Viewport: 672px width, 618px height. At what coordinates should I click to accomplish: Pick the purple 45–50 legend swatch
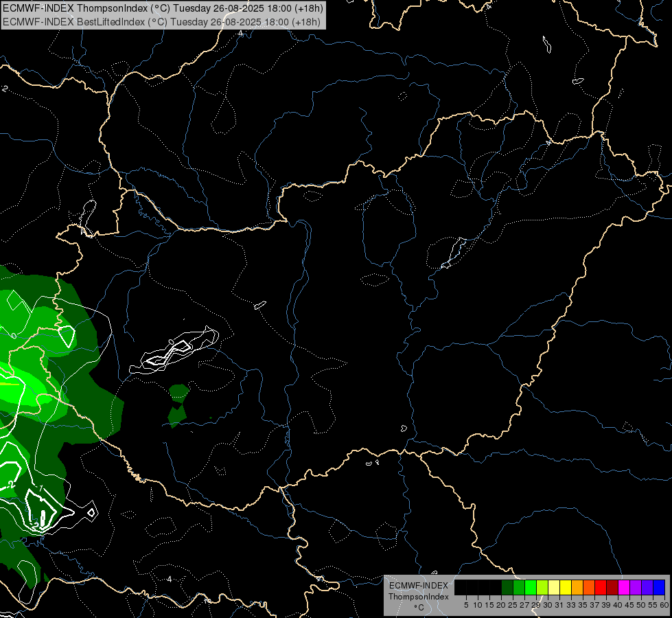pos(636,587)
